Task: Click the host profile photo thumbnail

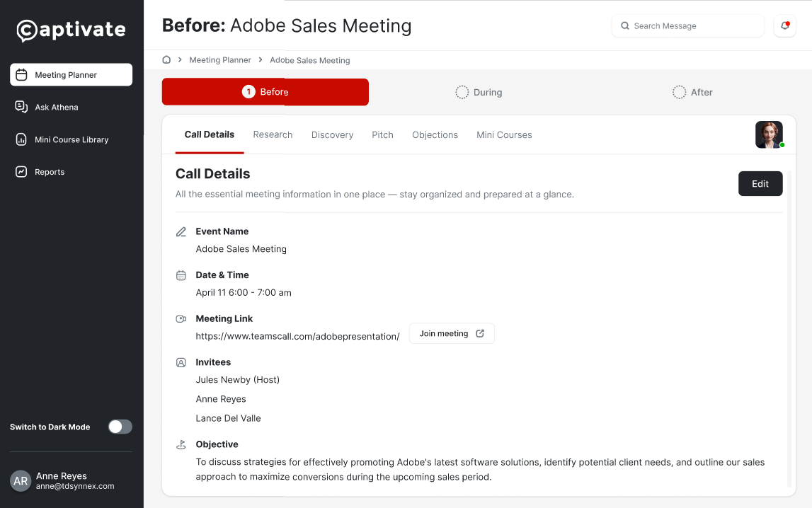Action: click(769, 134)
